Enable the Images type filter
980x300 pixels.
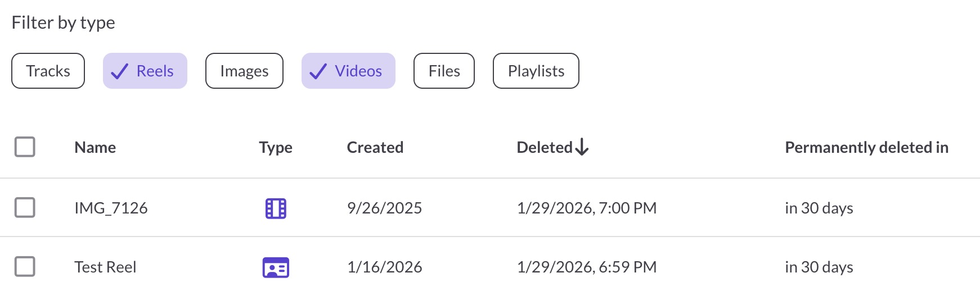coord(244,71)
